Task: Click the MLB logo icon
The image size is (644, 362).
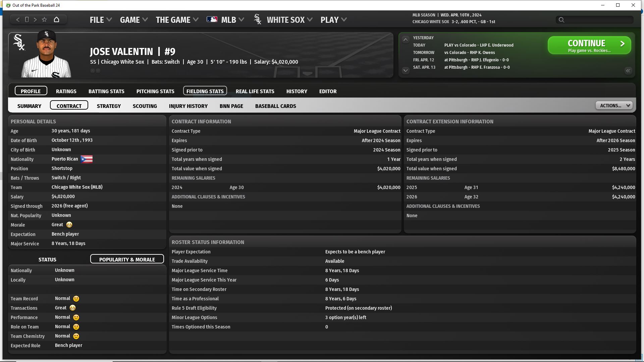Action: 212,20
